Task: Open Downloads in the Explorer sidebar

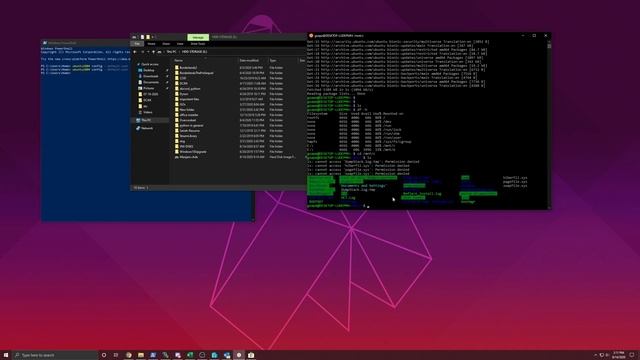Action: pos(150,76)
